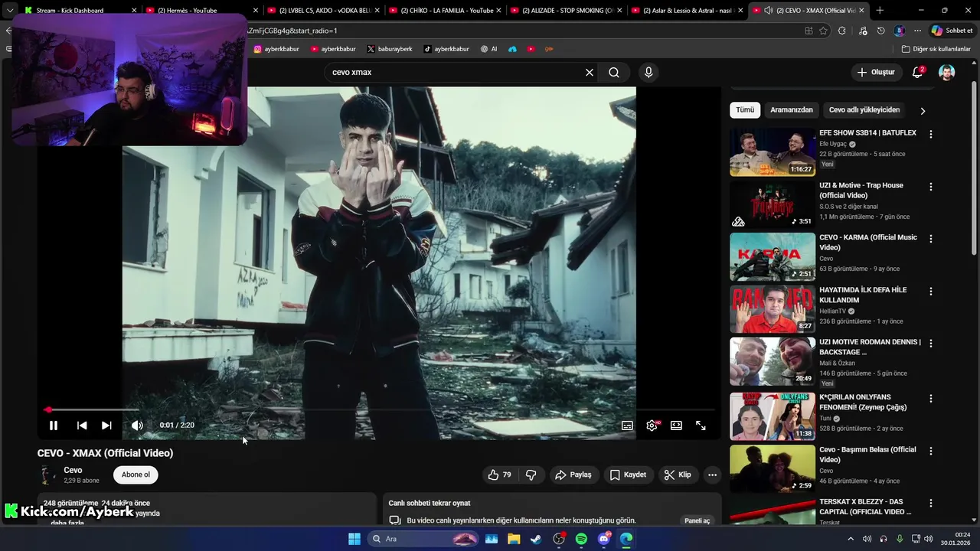The height and width of the screenshot is (551, 980).
Task: Open the more actions menu below video
Action: [712, 474]
